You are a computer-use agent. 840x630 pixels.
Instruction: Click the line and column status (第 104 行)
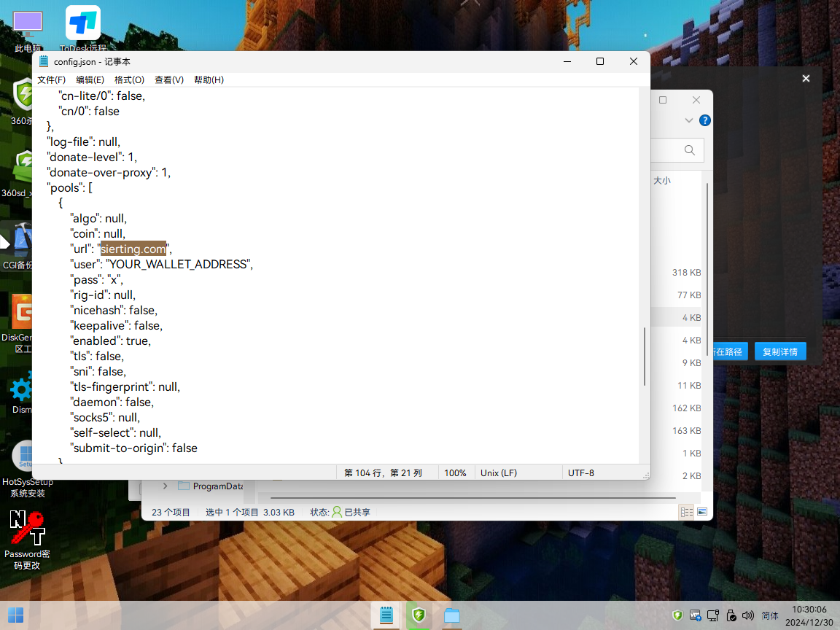[383, 473]
